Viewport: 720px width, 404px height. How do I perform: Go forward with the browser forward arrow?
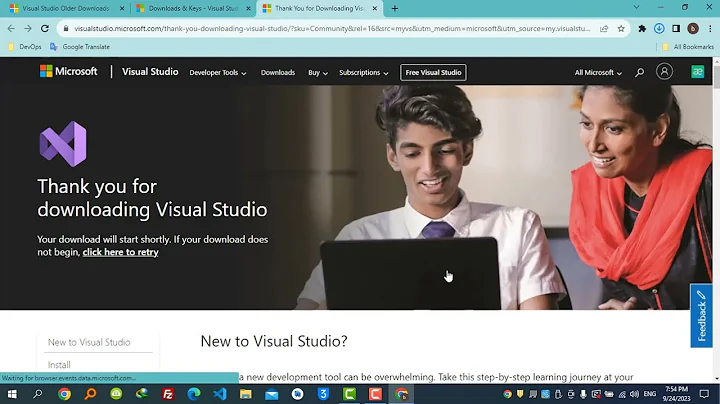click(28, 28)
